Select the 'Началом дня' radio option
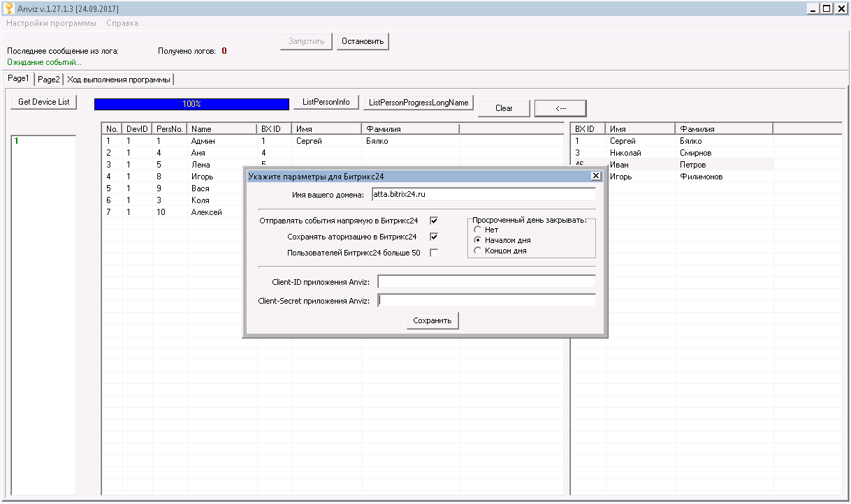The image size is (851, 504). coord(478,240)
